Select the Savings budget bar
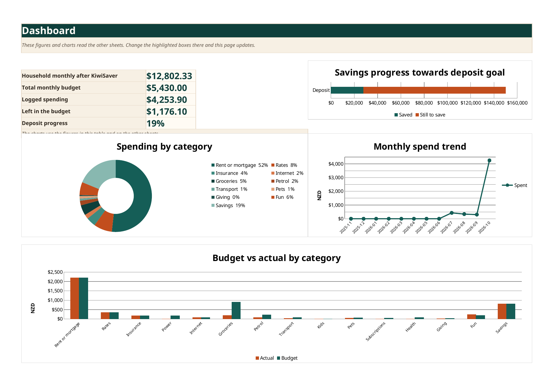Screen dimensions: 555x392 pyautogui.click(x=511, y=311)
